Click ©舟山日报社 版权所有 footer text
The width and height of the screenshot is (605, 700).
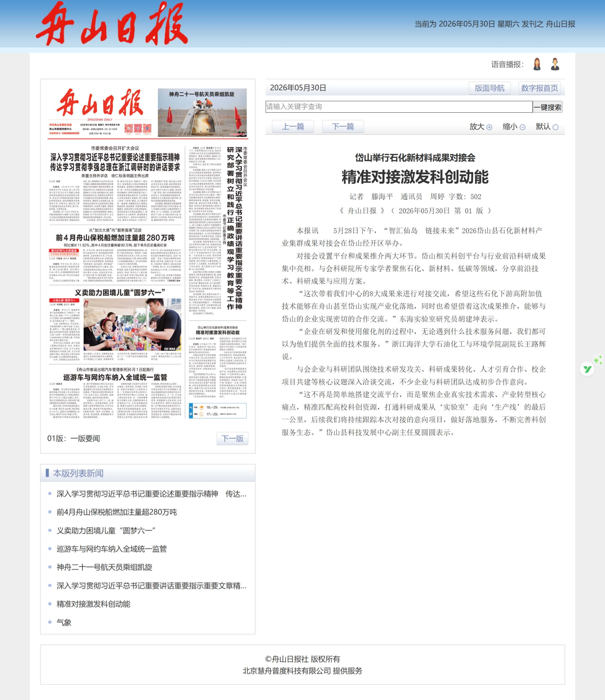coord(302,659)
